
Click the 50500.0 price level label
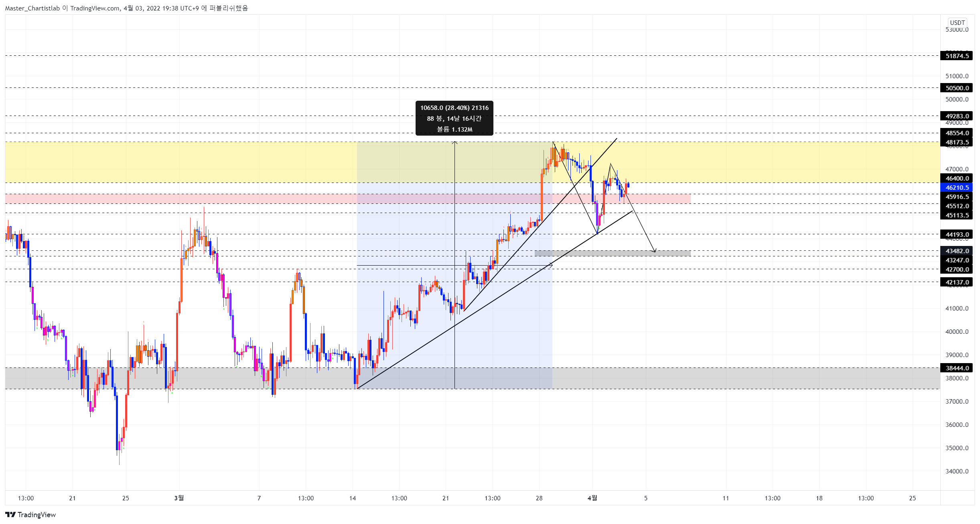tap(957, 88)
